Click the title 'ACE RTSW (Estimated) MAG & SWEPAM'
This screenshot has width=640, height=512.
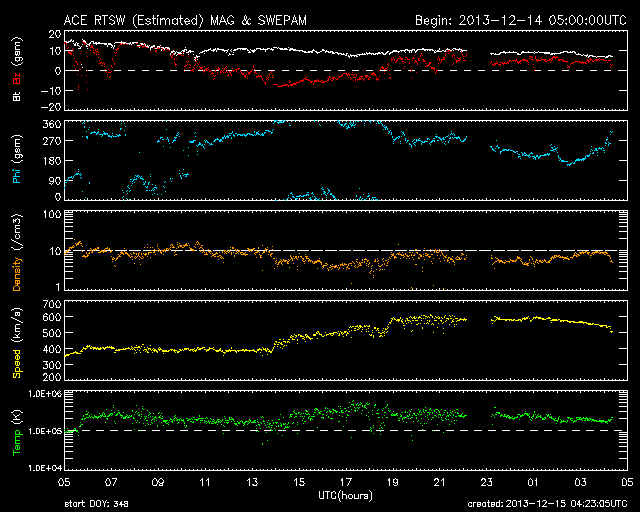point(185,20)
